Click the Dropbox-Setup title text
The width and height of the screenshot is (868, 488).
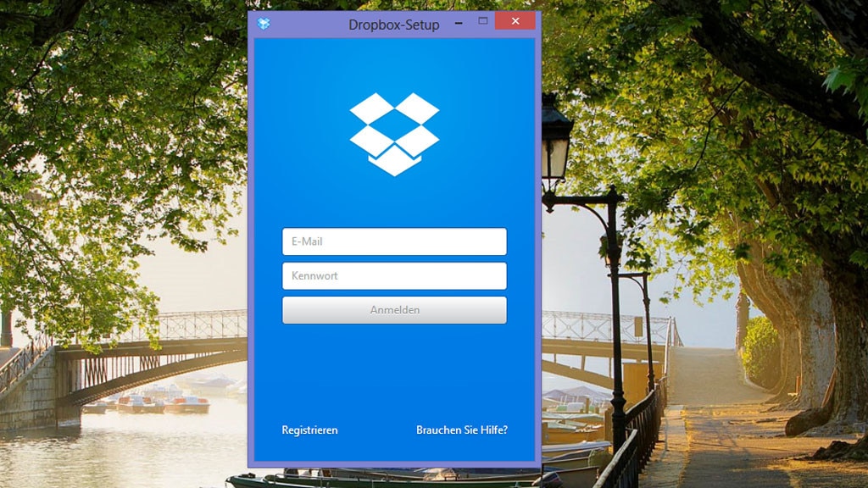point(393,25)
